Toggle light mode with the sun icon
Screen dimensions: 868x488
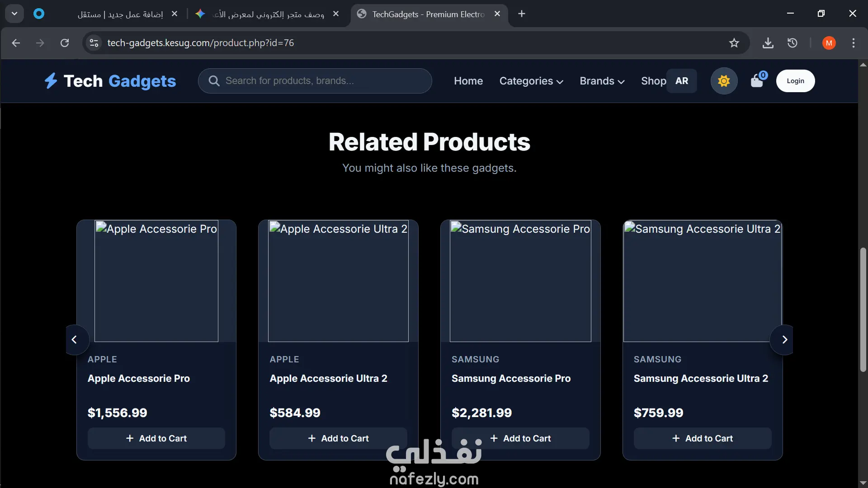(x=724, y=81)
